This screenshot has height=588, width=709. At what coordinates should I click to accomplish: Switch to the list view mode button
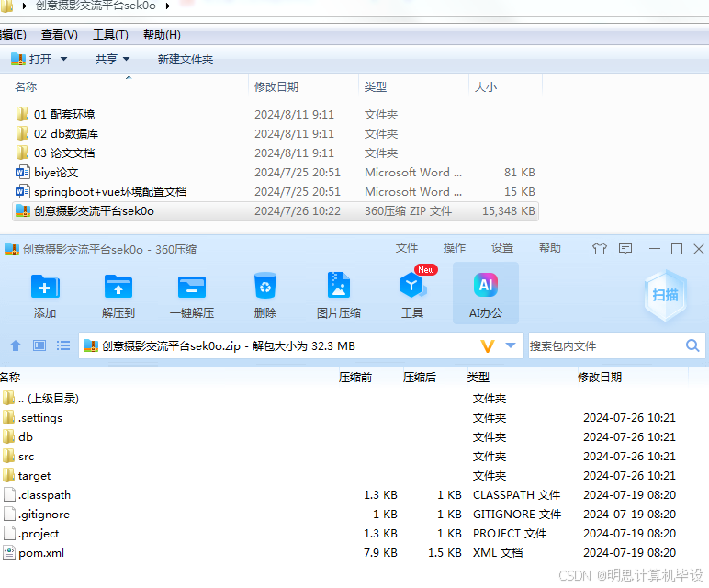pos(63,345)
